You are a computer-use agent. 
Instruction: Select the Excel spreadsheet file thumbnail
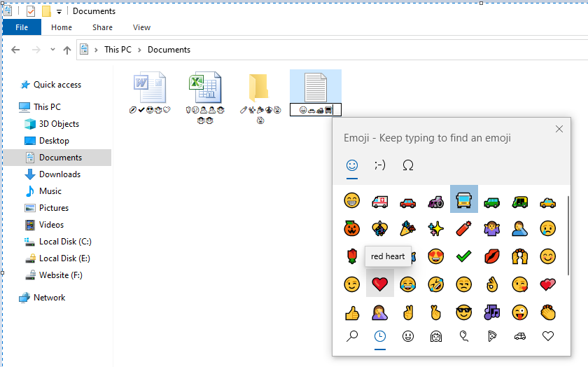click(205, 87)
